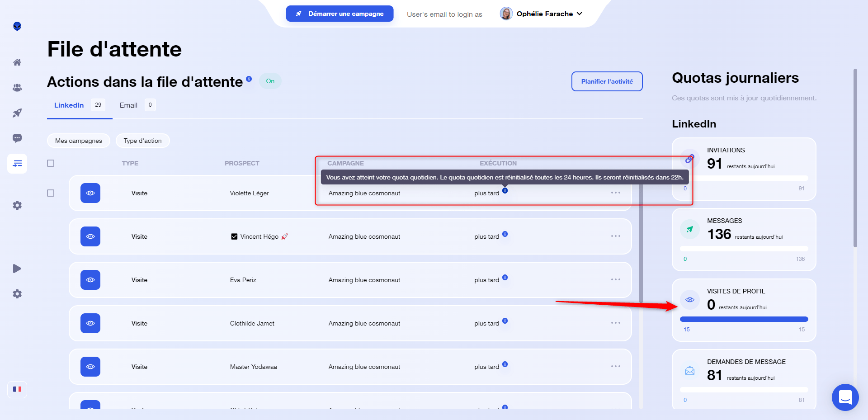
Task: Click Démarrer une campagne button
Action: tap(340, 14)
